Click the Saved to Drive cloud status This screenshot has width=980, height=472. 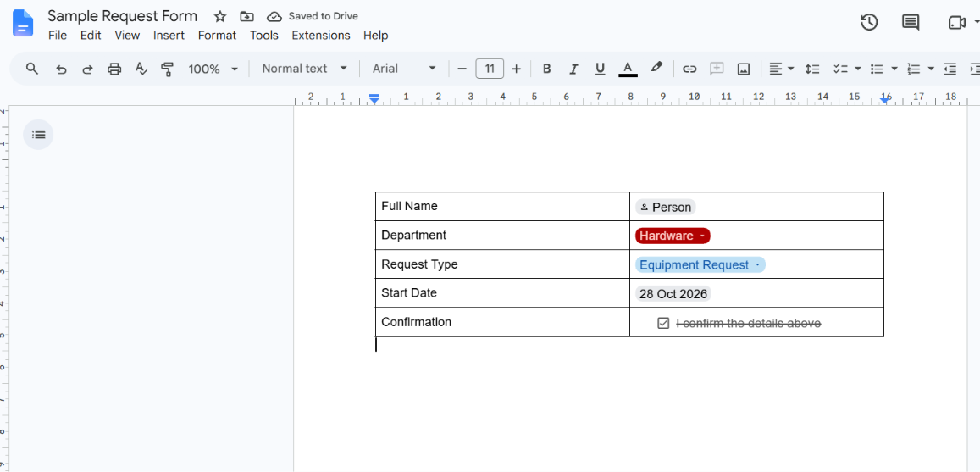pos(313,16)
